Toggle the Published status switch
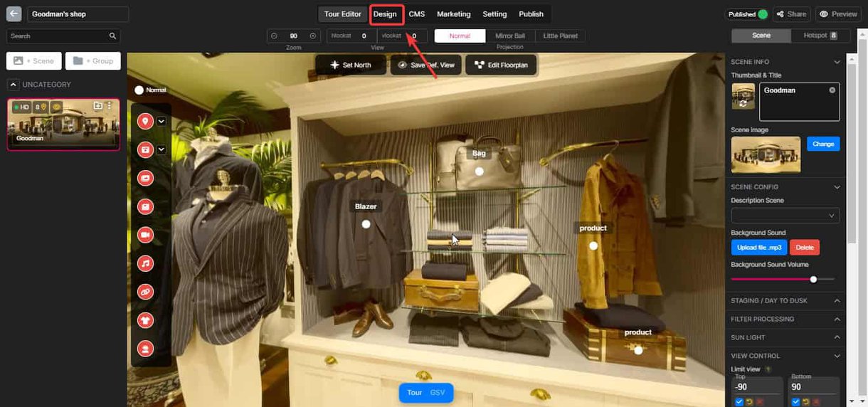The image size is (868, 407). pos(763,14)
